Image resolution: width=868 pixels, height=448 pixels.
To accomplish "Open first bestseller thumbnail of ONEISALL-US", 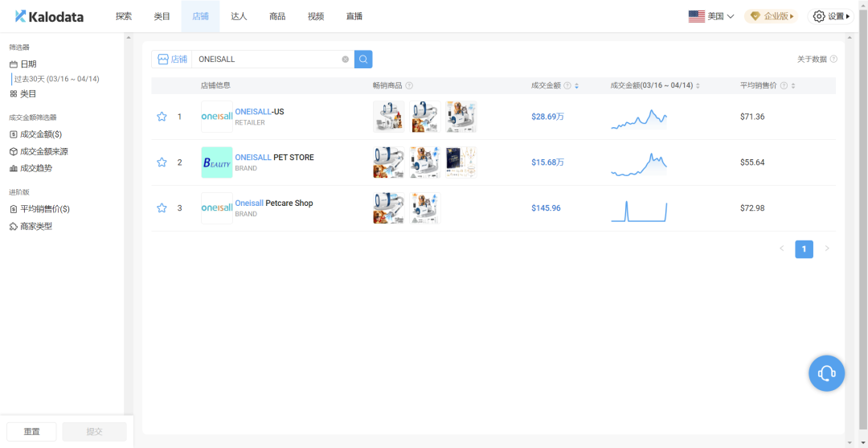I will tap(388, 117).
